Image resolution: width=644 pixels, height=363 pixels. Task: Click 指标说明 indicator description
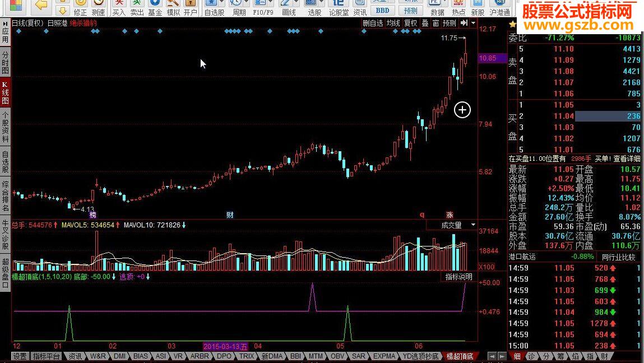coord(459,277)
